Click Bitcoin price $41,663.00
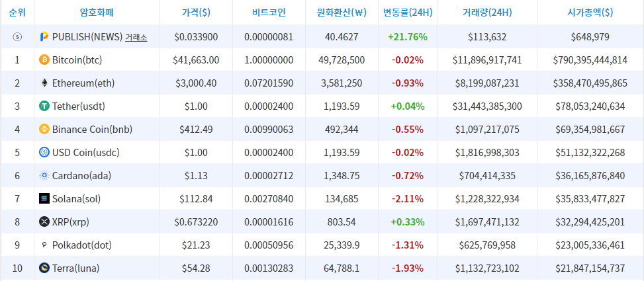Screen dimensions: 644x281 coord(196,60)
